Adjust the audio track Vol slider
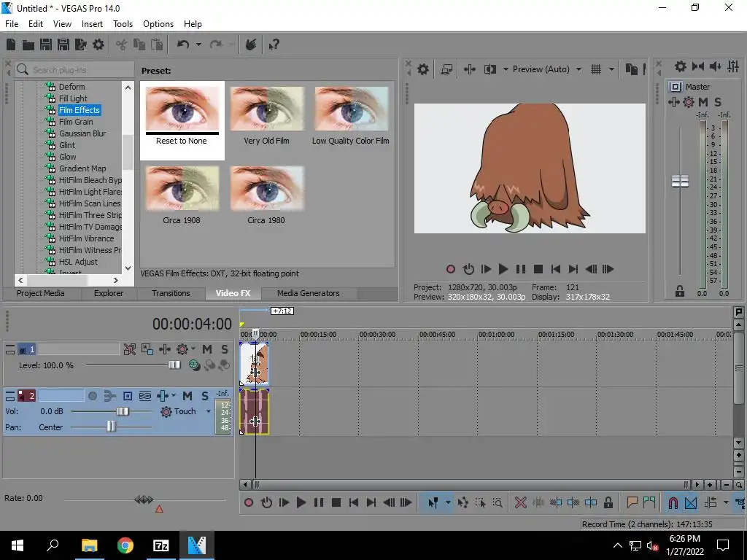The image size is (747, 560). pyautogui.click(x=123, y=411)
